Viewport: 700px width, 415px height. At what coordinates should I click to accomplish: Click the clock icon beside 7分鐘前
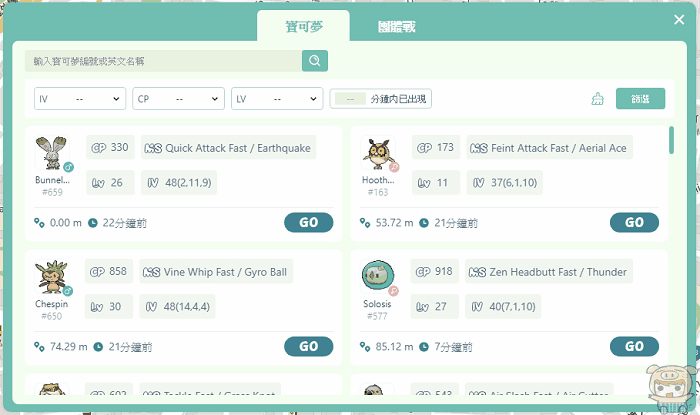[x=424, y=347]
